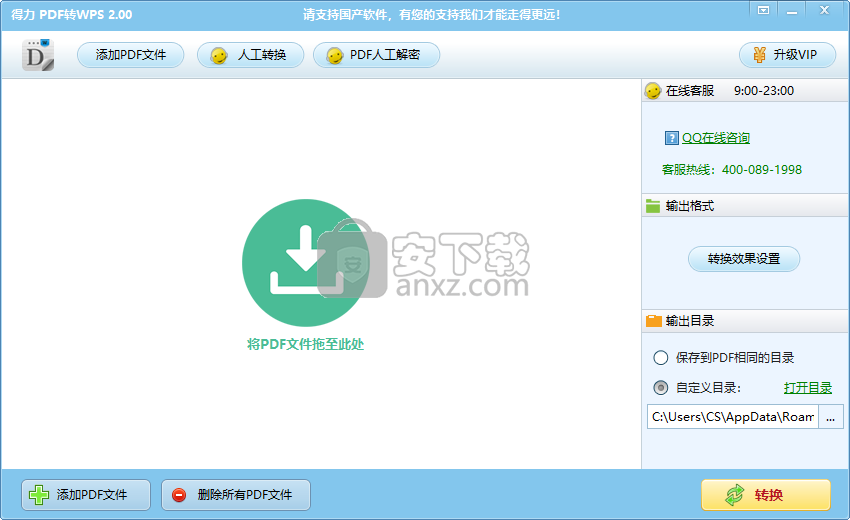This screenshot has width=850, height=520.
Task: Click the 输出目录 section header
Action: tap(690, 321)
